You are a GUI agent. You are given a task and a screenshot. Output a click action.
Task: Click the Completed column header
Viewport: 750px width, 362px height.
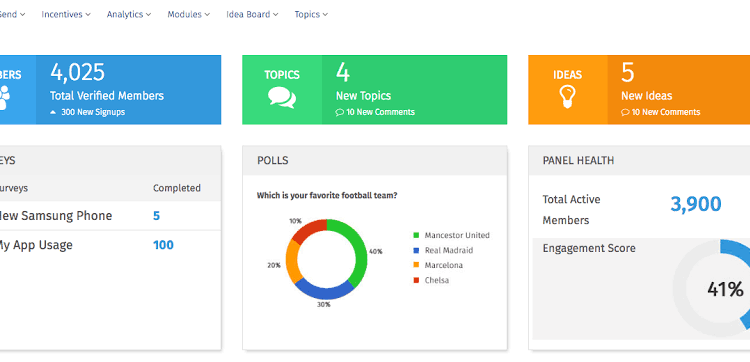(x=177, y=188)
